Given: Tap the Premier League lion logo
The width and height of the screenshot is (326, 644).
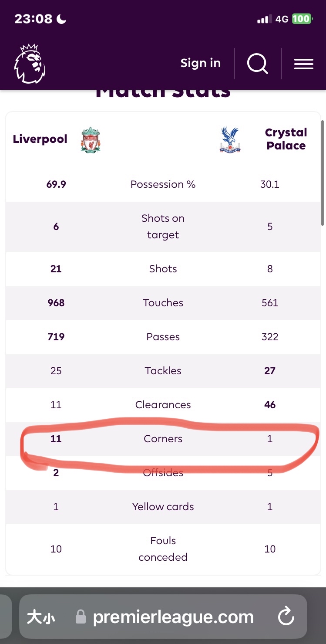Looking at the screenshot, I should [30, 64].
